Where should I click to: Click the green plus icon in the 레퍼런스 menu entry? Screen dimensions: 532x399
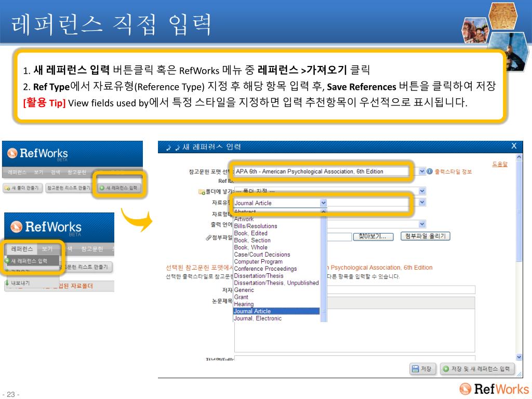pyautogui.click(x=7, y=261)
